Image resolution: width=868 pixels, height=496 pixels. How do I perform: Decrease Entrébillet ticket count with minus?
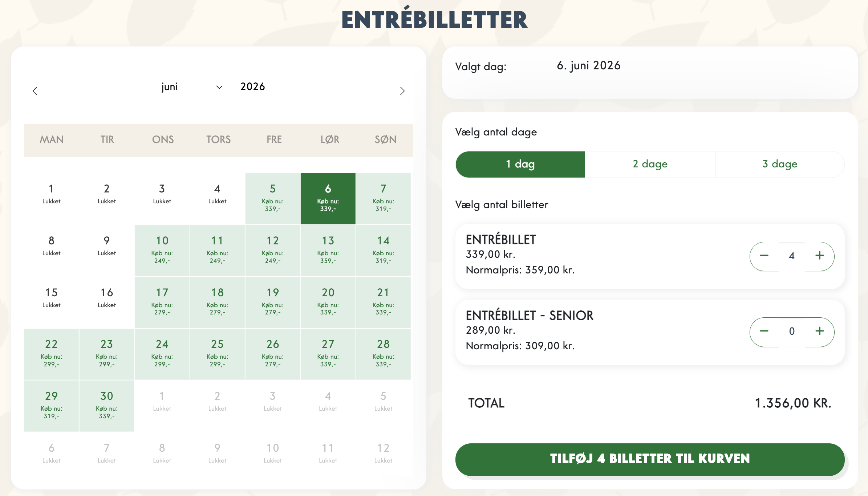coord(764,256)
